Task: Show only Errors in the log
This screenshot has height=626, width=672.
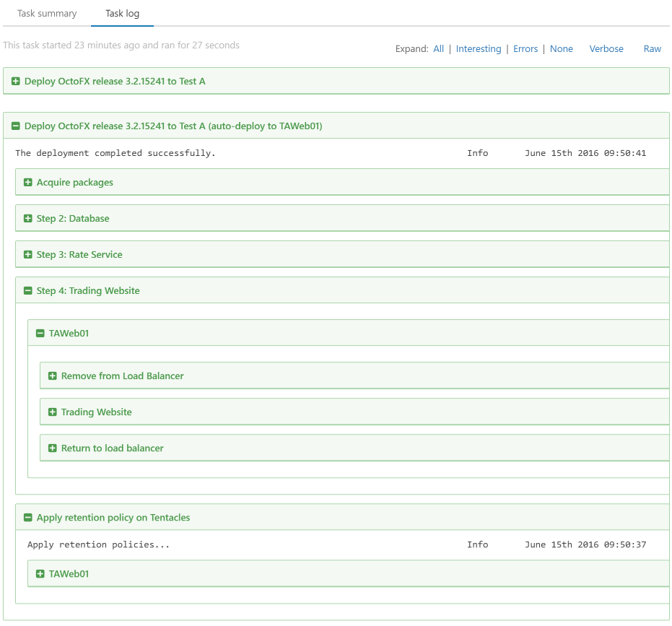Action: tap(525, 49)
